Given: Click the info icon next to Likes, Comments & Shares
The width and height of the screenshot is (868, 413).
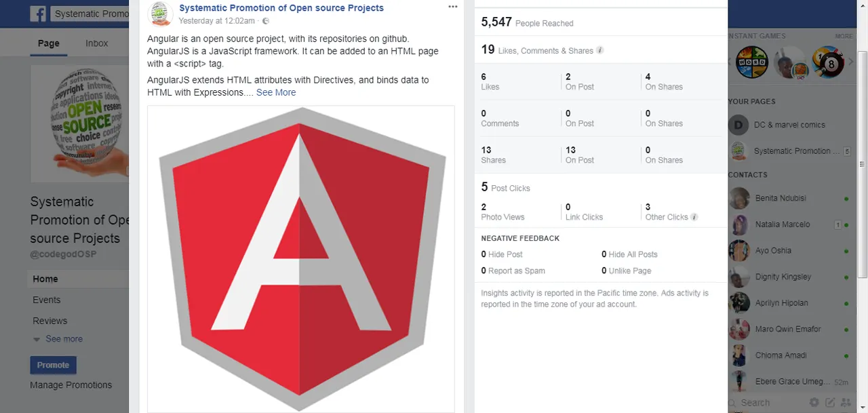Looking at the screenshot, I should [599, 50].
